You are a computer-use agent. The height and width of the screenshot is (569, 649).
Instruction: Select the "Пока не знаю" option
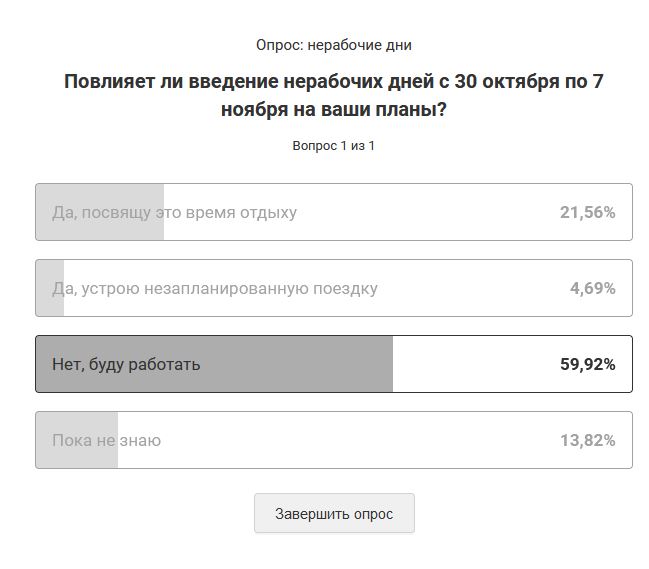pos(334,440)
